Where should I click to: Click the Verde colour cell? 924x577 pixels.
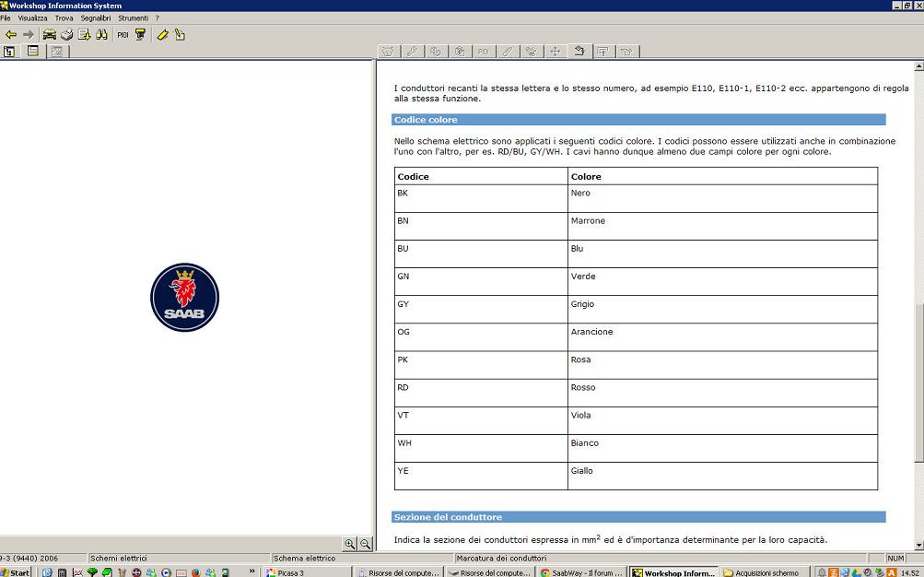[722, 282]
